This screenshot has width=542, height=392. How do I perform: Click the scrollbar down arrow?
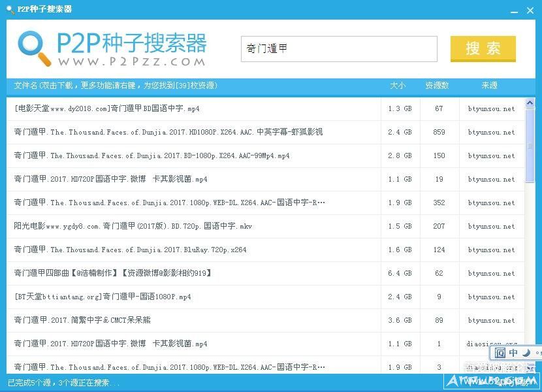click(530, 368)
